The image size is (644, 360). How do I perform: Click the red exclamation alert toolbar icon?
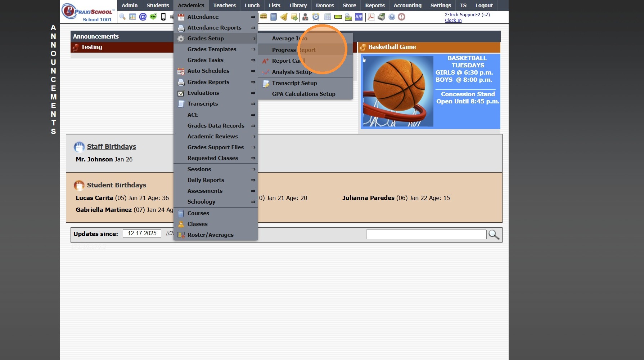(x=402, y=17)
